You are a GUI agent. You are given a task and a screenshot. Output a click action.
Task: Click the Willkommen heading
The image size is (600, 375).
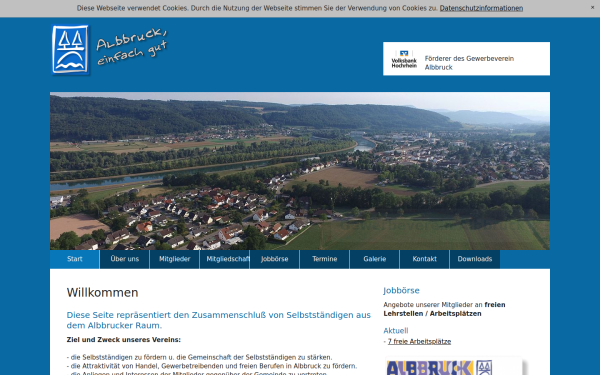[x=102, y=292]
